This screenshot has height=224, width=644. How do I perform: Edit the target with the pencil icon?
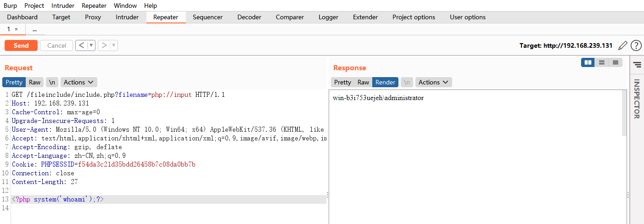(x=623, y=45)
